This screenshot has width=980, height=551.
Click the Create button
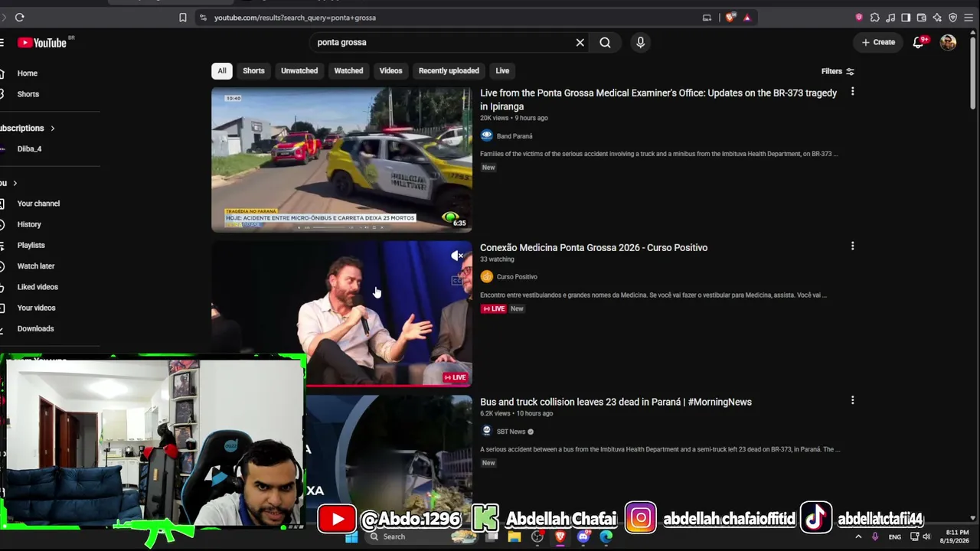pyautogui.click(x=878, y=43)
